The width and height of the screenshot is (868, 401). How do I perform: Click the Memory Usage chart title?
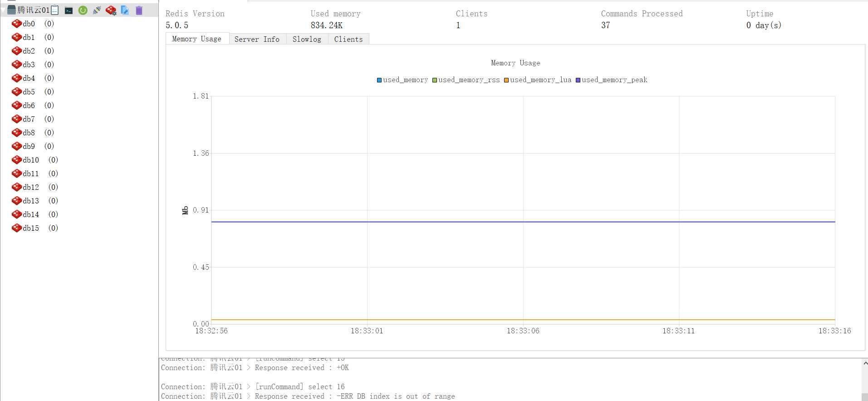515,63
